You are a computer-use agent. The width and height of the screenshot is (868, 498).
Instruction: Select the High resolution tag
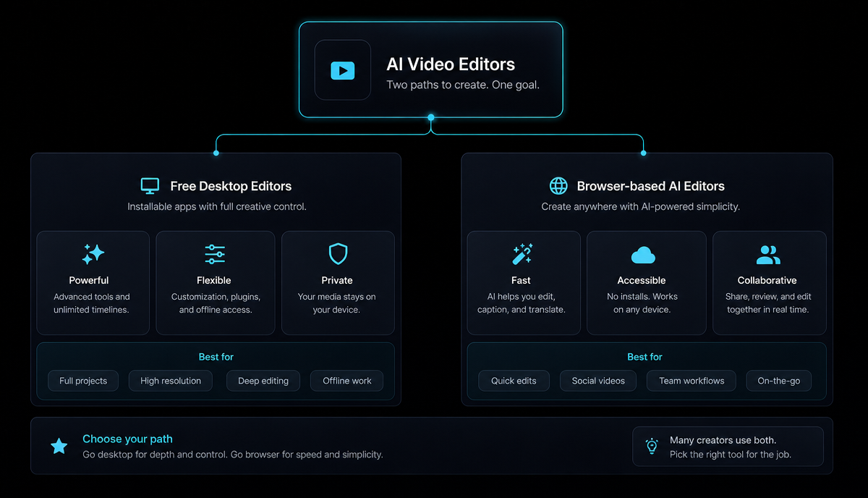coord(171,381)
